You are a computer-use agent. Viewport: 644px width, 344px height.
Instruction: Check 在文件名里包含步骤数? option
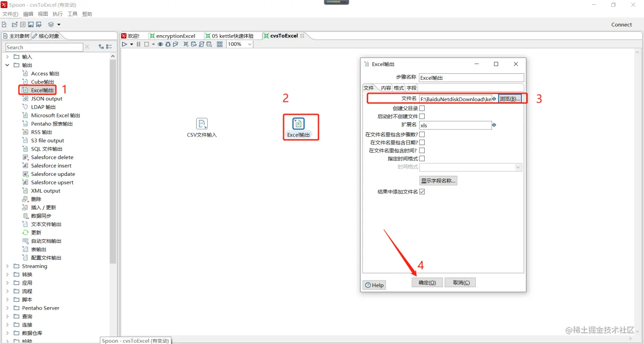(x=422, y=134)
